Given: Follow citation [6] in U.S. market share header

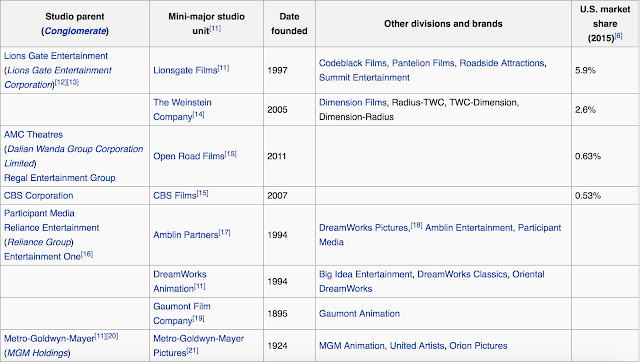Looking at the screenshot, I should (x=618, y=36).
